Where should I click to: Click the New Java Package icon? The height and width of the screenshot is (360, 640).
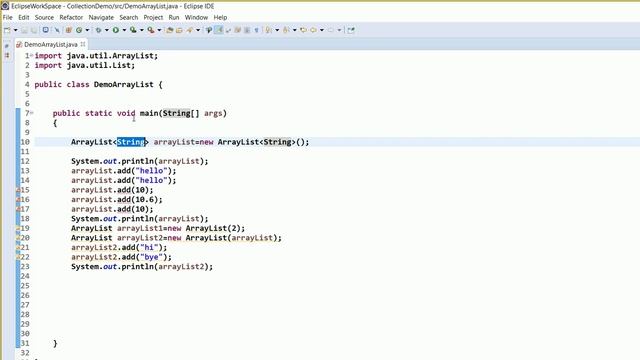pos(69,30)
